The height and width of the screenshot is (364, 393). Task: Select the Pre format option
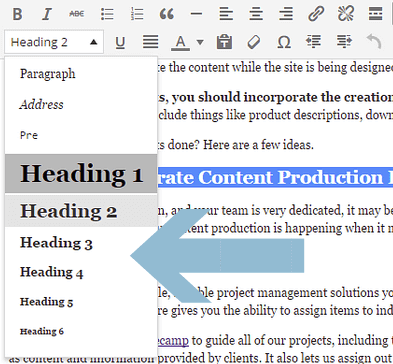point(81,135)
